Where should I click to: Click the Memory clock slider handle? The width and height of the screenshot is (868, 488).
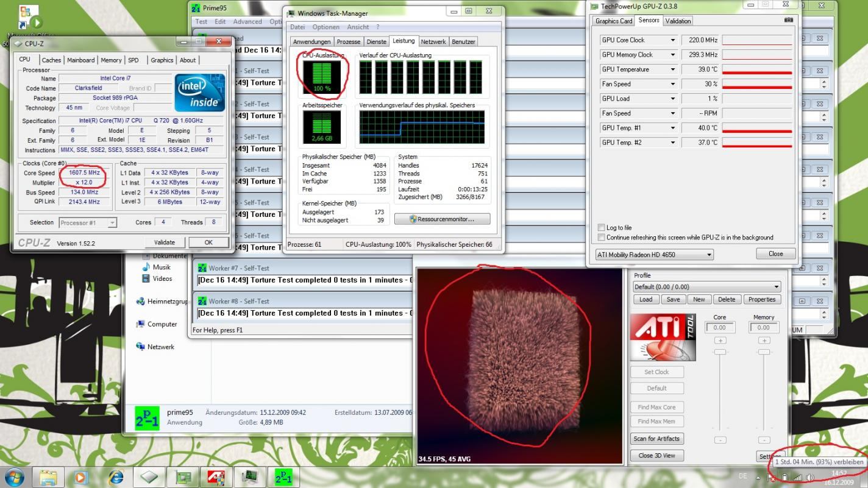point(764,352)
